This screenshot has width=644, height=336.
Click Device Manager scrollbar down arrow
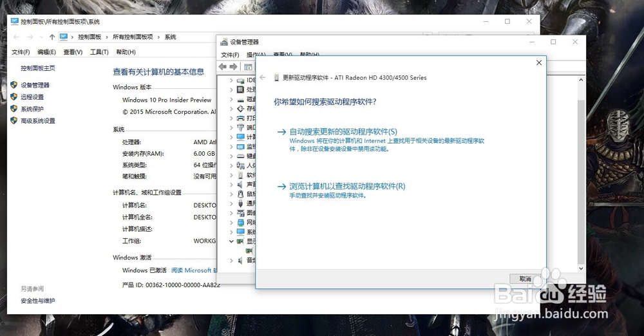pos(581,268)
